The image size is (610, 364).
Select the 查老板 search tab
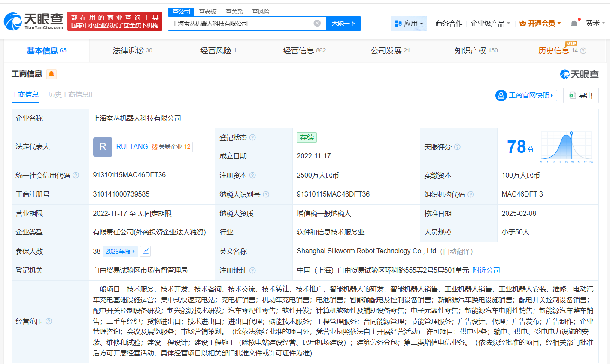tap(208, 12)
